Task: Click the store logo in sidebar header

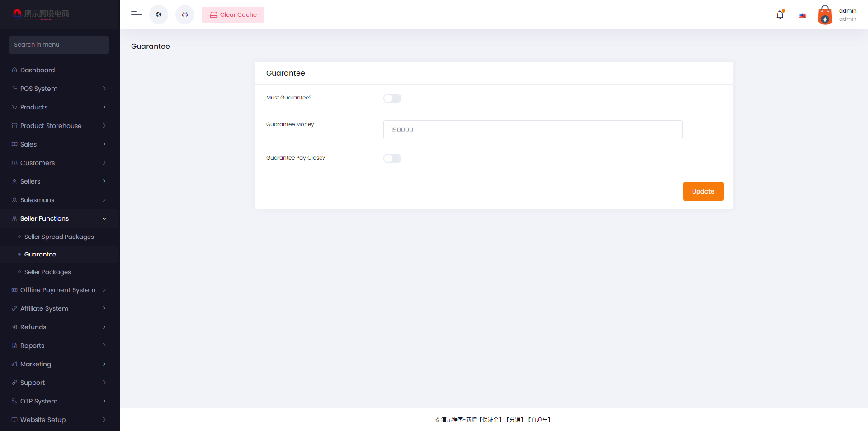Action: [x=41, y=14]
